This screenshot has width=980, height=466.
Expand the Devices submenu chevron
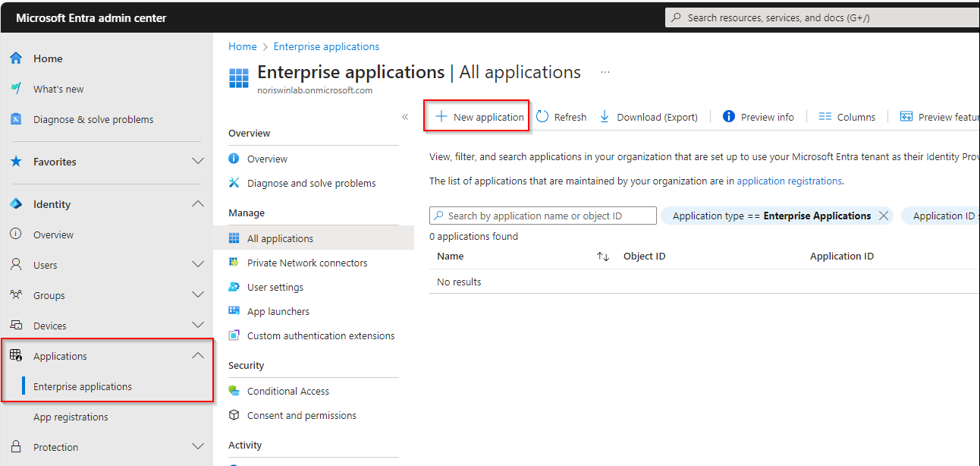(198, 325)
